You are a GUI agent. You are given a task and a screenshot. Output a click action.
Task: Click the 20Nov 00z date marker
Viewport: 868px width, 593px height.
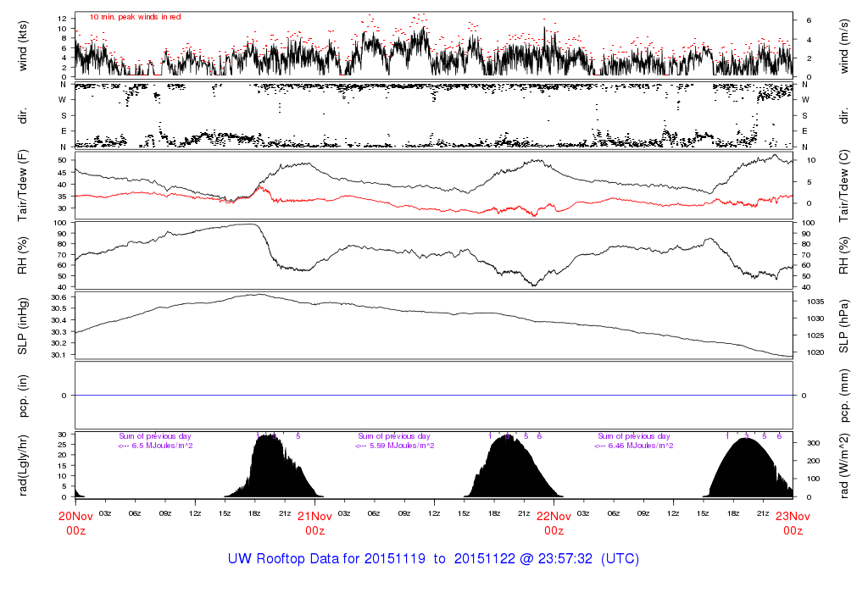75,522
